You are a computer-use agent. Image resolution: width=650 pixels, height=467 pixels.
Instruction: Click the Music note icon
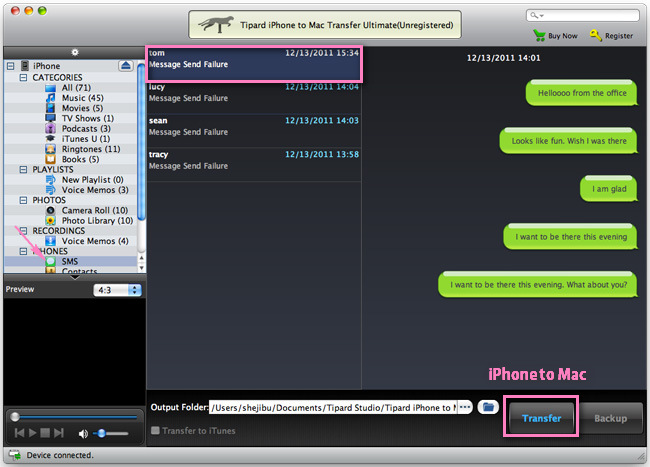point(50,98)
